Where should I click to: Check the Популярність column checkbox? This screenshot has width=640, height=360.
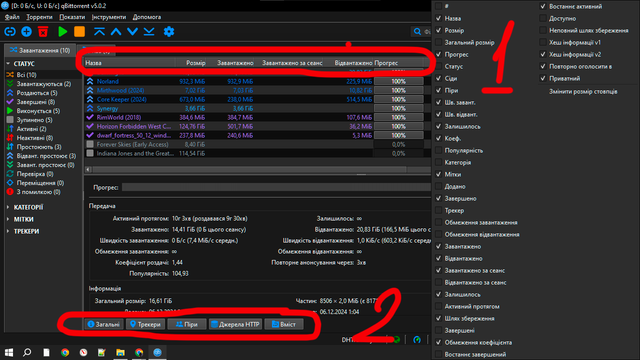pyautogui.click(x=438, y=150)
